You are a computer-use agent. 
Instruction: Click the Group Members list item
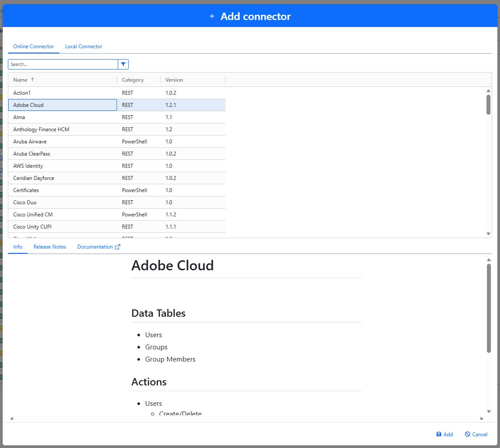pyautogui.click(x=170, y=359)
